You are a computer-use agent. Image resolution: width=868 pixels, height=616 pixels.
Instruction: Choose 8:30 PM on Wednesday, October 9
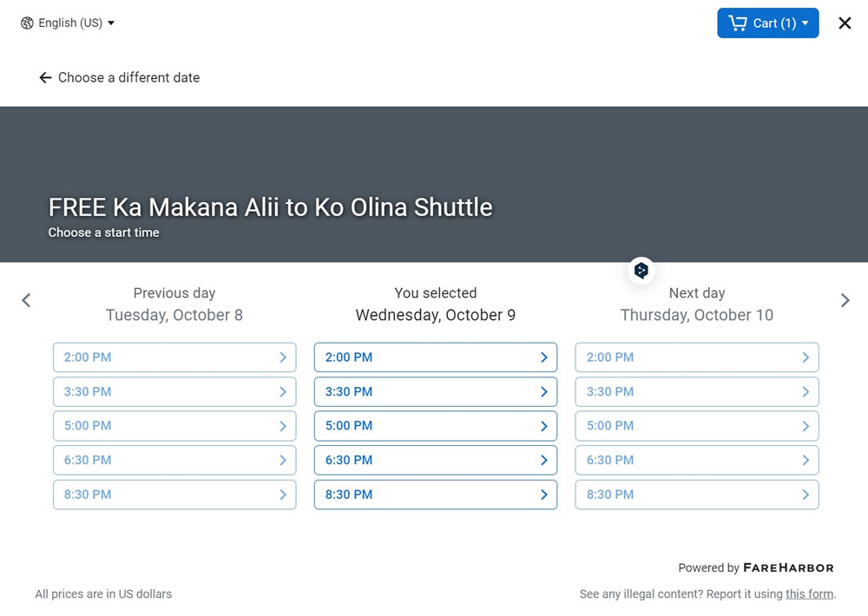tap(435, 495)
